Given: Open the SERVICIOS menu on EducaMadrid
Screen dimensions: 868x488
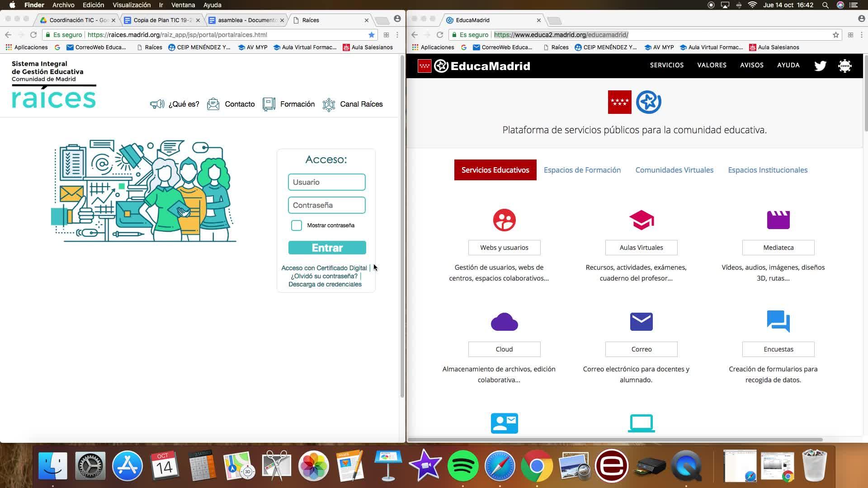Looking at the screenshot, I should pos(666,65).
